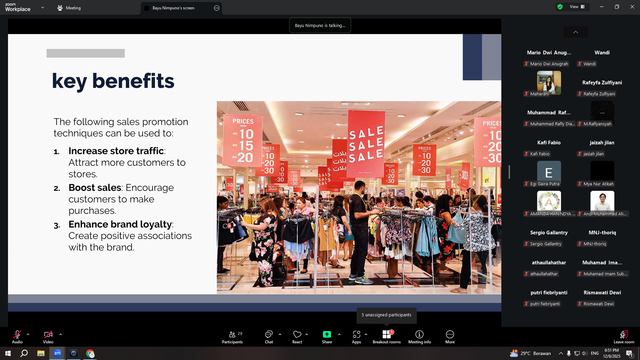
Task: Select Andi Muhammad's photo tile
Action: coord(602,202)
